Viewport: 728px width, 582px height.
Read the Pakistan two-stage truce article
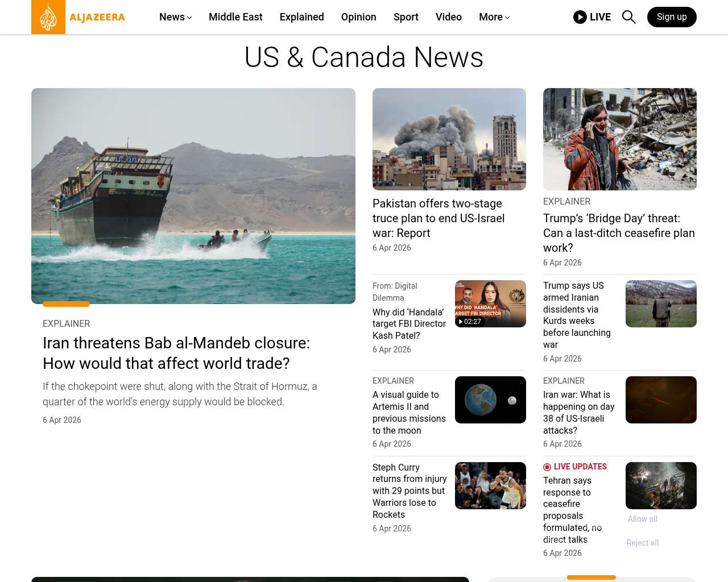[x=438, y=218]
